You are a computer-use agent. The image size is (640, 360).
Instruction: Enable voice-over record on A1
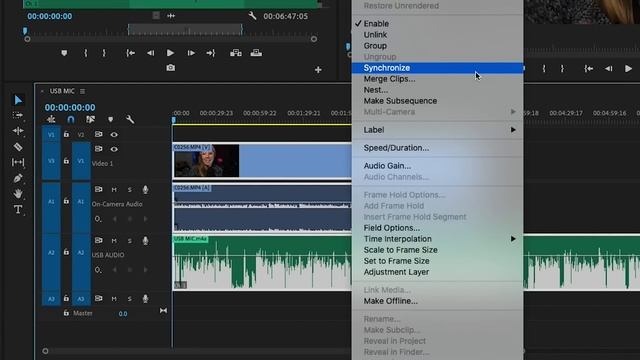pos(145,189)
